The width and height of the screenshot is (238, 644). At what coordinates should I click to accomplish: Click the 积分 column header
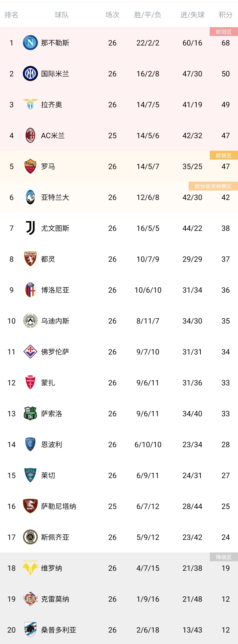pyautogui.click(x=225, y=15)
